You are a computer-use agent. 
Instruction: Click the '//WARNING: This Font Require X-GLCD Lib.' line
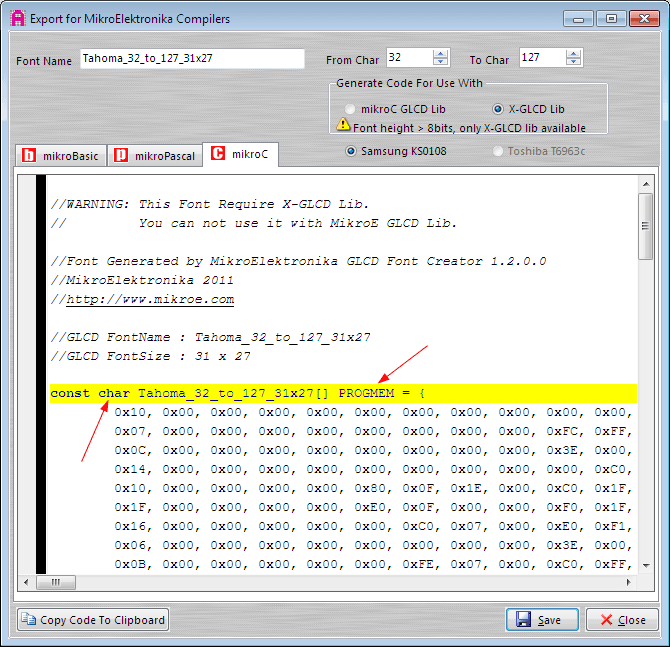click(209, 204)
